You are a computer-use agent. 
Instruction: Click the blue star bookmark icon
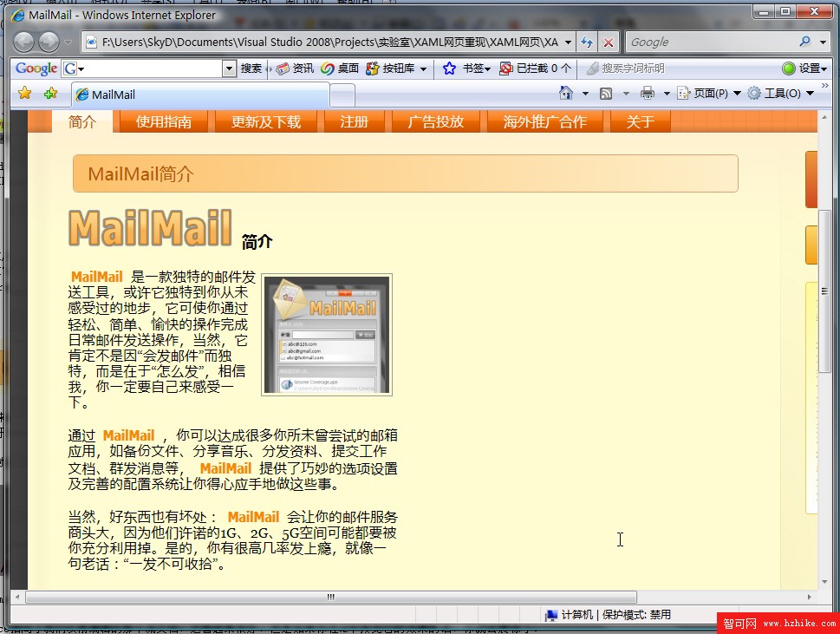click(449, 69)
